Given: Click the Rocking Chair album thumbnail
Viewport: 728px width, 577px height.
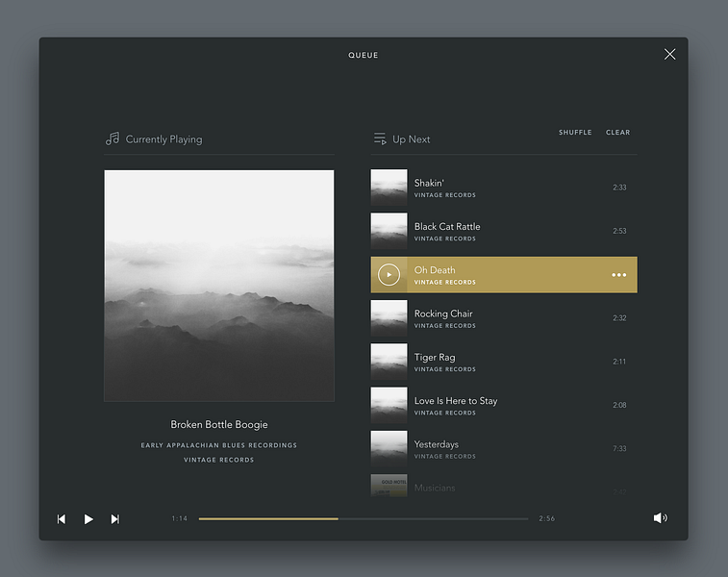Looking at the screenshot, I should (x=389, y=318).
